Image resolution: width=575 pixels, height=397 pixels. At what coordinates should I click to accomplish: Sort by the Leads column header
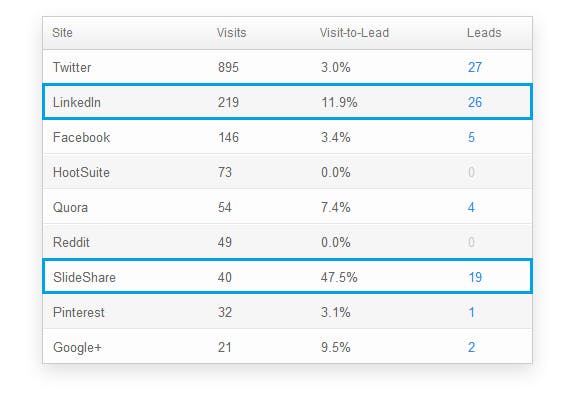(484, 33)
